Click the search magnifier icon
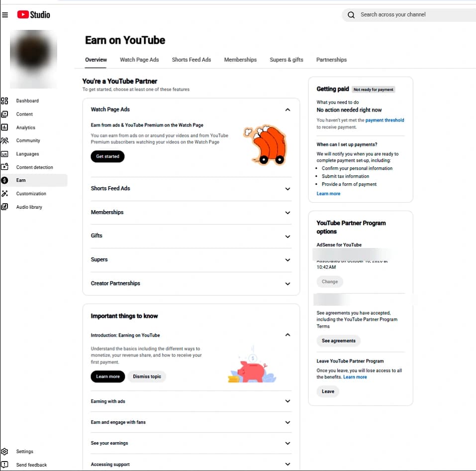Image resolution: width=476 pixels, height=471 pixels. tap(351, 14)
